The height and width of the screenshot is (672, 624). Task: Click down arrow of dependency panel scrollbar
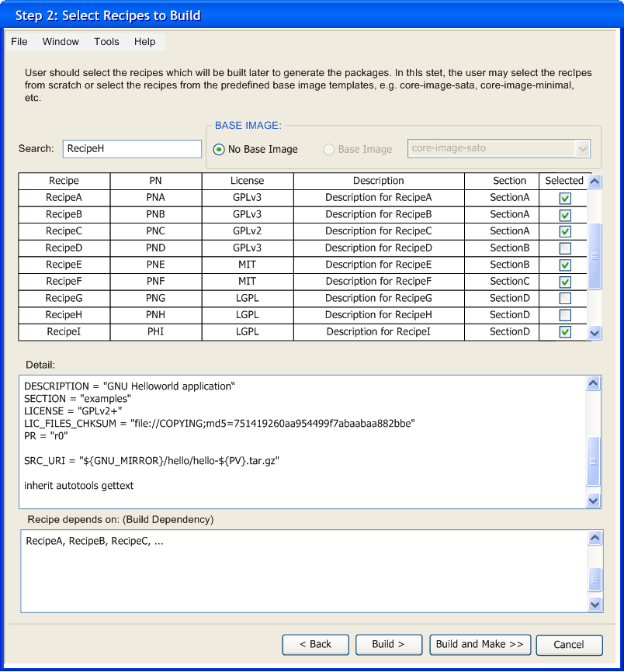tap(595, 604)
